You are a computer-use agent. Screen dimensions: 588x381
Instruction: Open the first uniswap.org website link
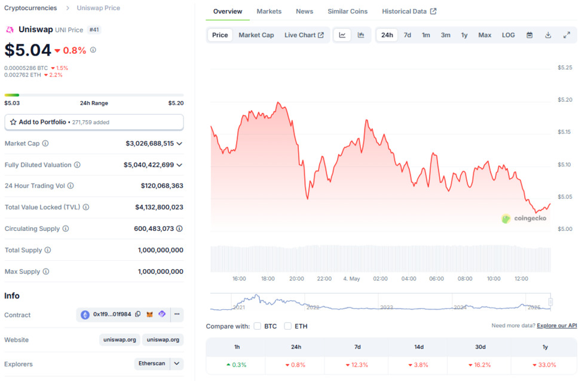point(120,339)
